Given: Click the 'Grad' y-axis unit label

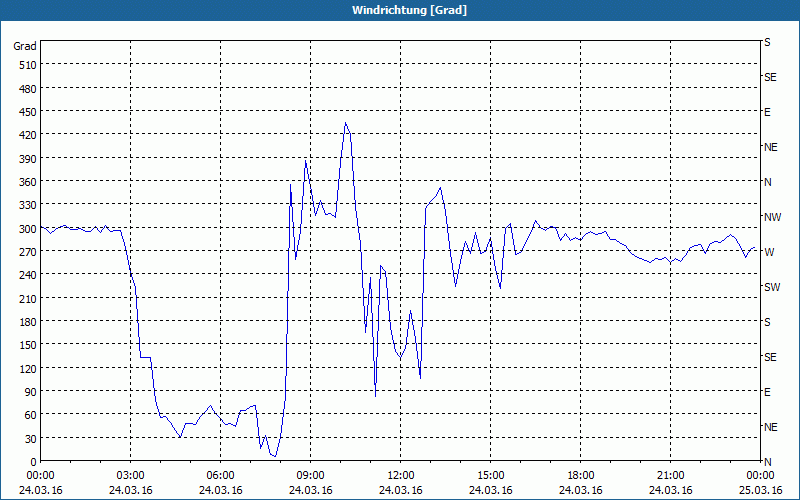Looking at the screenshot, I should pos(25,46).
